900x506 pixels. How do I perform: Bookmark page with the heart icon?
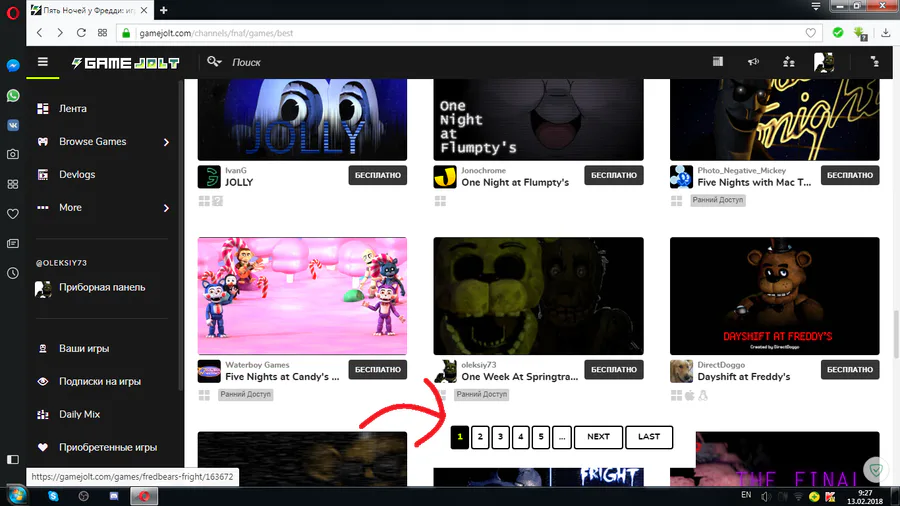[x=810, y=33]
